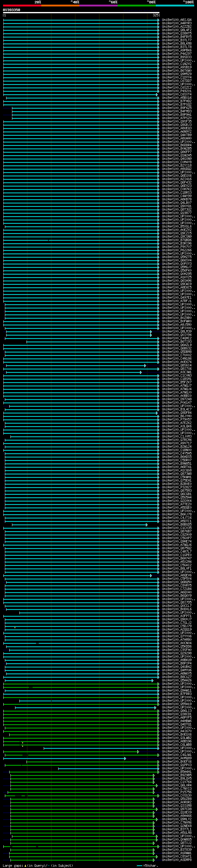Open hit UniRef100_A9SB19
The image size is (197, 868).
(176, 67)
